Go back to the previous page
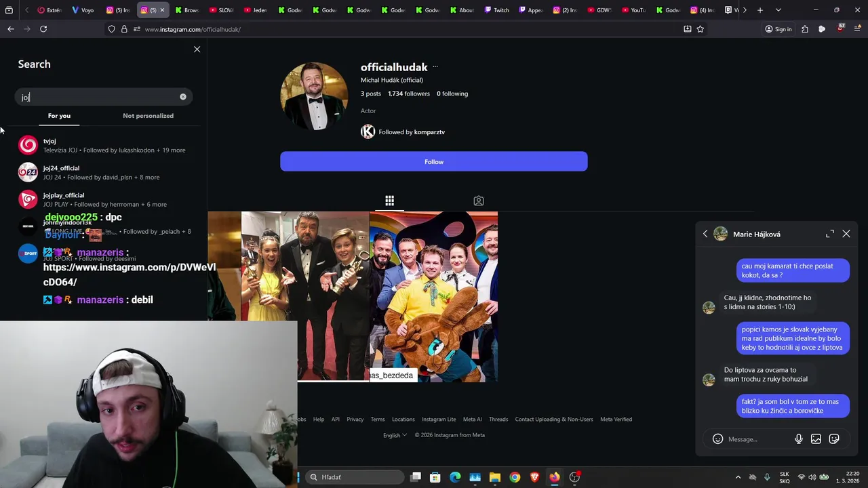 [10, 29]
